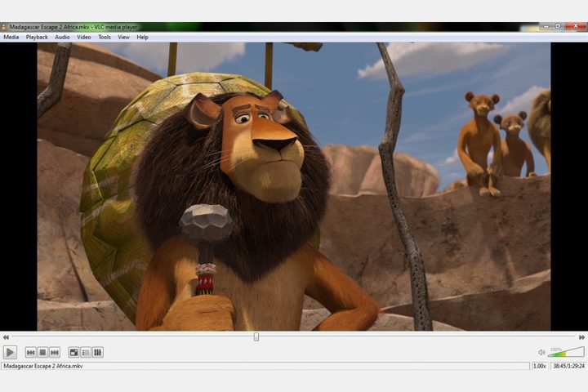Skip to previous media track
This screenshot has width=588, height=392.
point(30,353)
